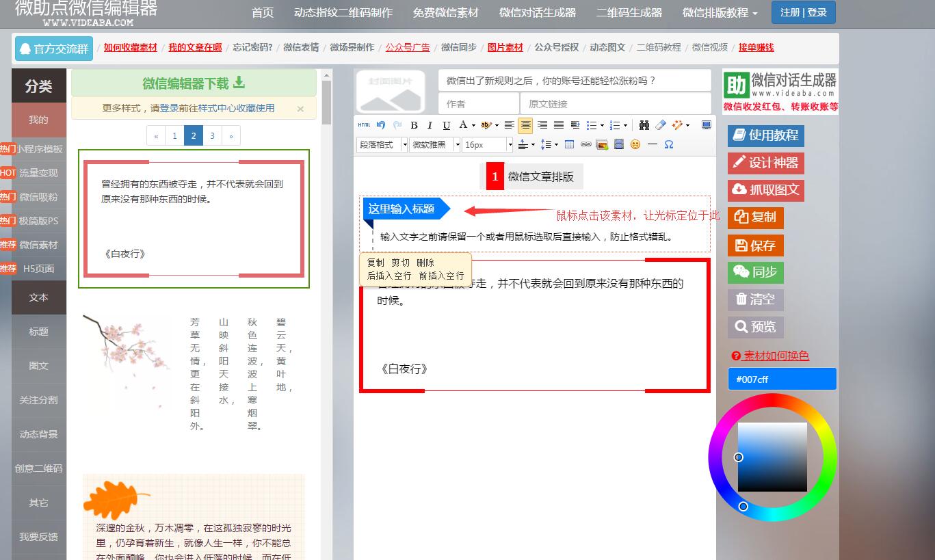Go to page 3 of templates
Viewport: 935px width, 560px height.
click(212, 136)
